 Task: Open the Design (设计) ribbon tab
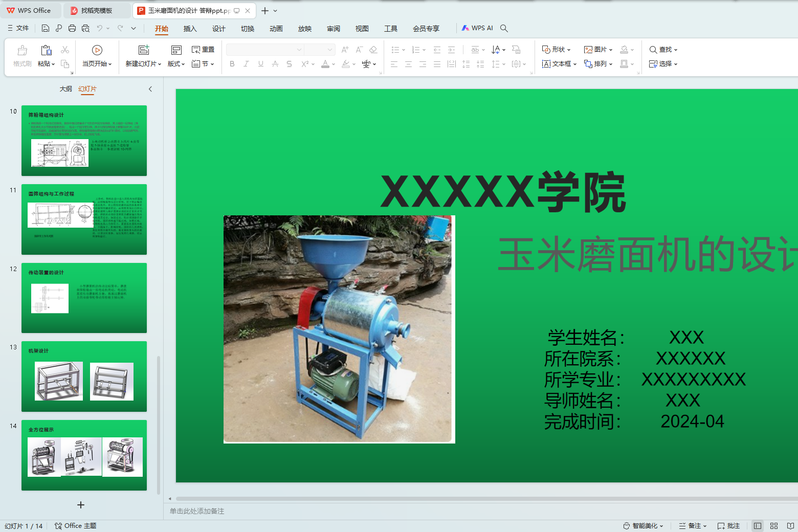(219, 29)
